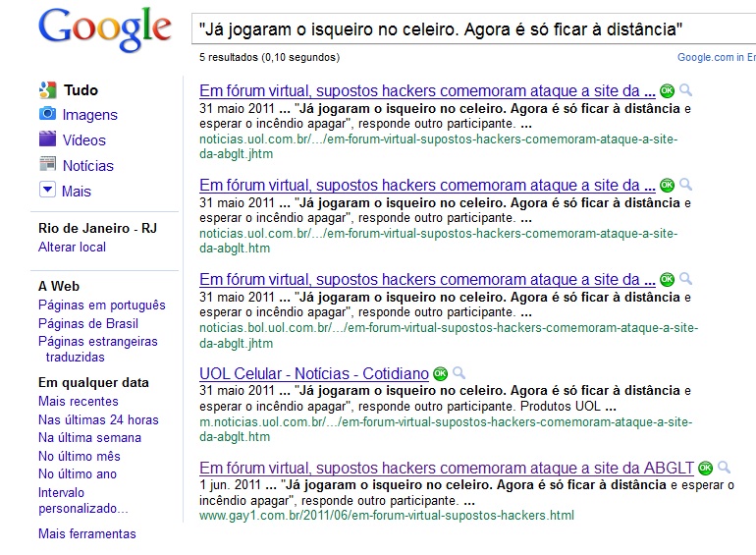Click the www.gay1.com.br result URL
The height and width of the screenshot is (555, 756).
[387, 516]
